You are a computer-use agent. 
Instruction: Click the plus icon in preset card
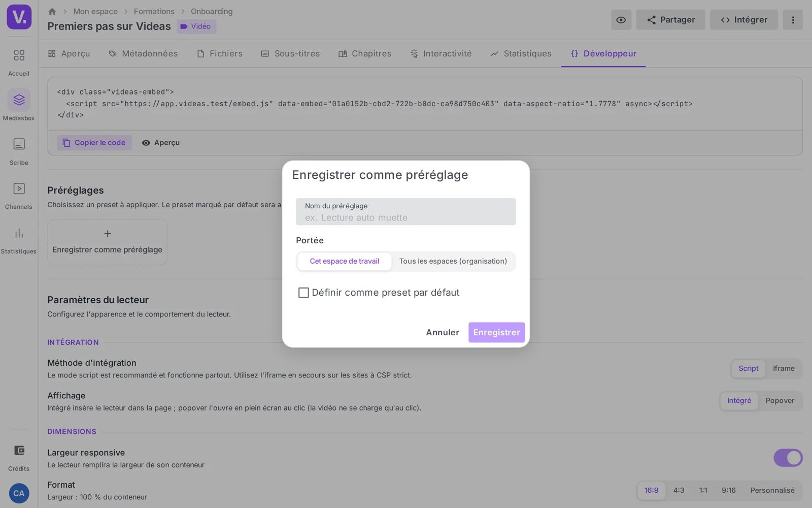pos(108,234)
